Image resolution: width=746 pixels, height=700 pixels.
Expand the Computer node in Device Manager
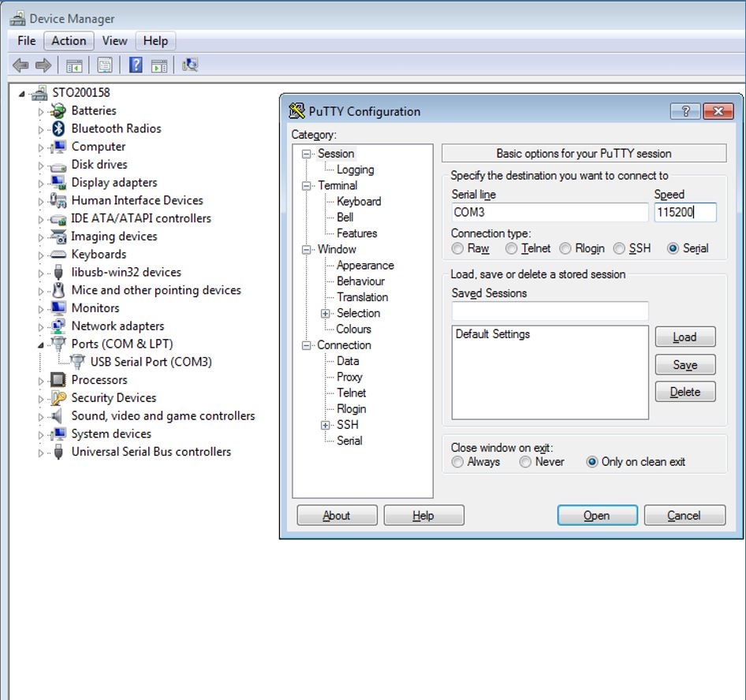pyautogui.click(x=41, y=147)
